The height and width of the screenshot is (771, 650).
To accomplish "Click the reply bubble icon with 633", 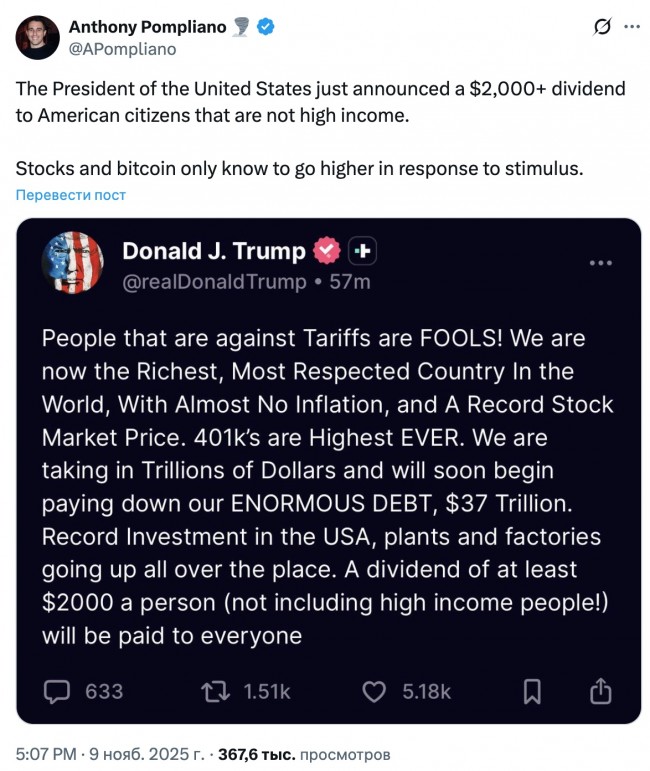I will (x=58, y=691).
